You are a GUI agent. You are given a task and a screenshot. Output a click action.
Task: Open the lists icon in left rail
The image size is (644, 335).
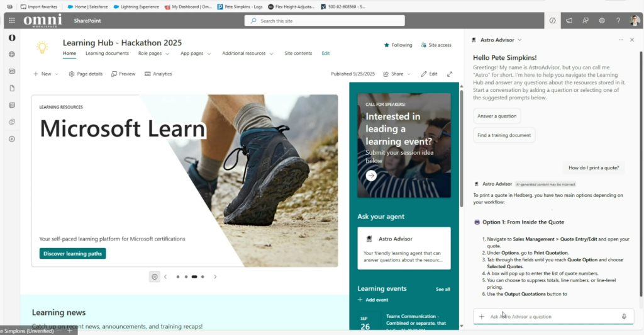click(12, 105)
